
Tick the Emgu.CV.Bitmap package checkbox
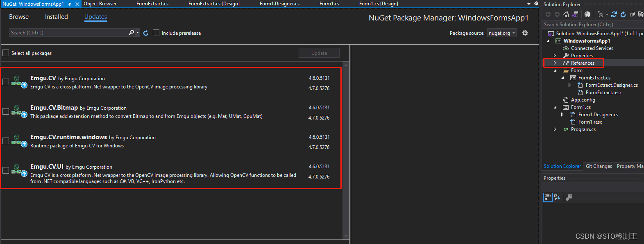point(6,111)
